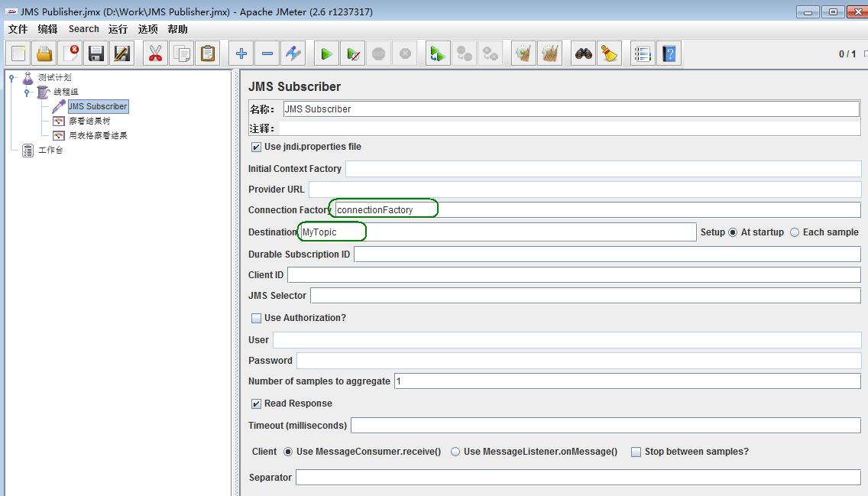Viewport: 868px width, 496px height.
Task: Click the Save test plan floppy icon
Action: click(96, 53)
